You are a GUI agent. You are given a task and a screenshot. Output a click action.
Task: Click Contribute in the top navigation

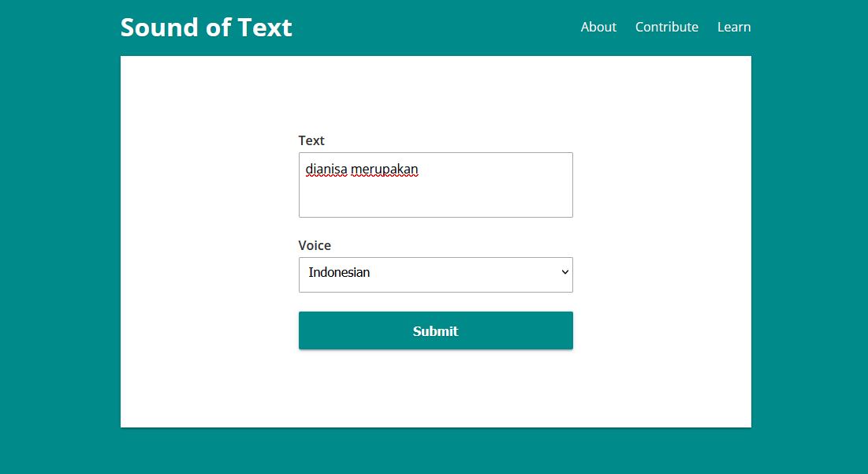click(666, 27)
